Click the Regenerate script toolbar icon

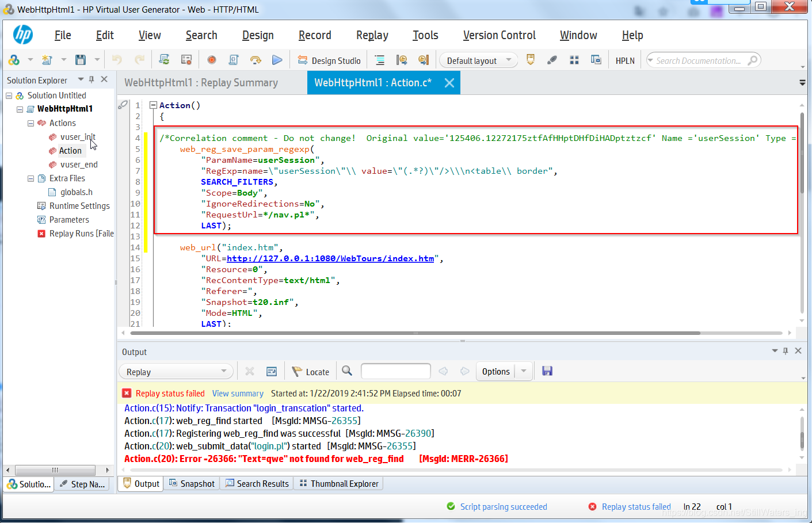pos(164,60)
